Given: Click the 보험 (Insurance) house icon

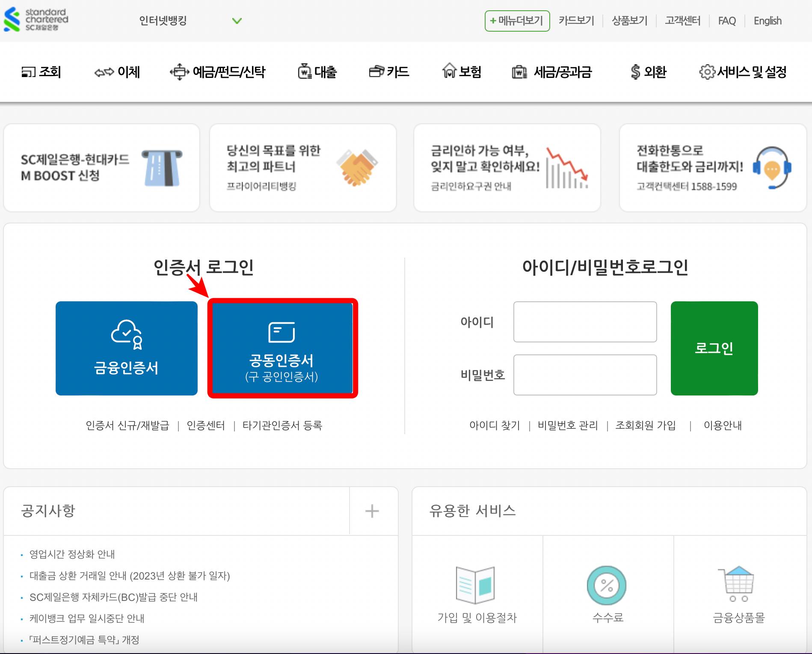Looking at the screenshot, I should tap(448, 72).
